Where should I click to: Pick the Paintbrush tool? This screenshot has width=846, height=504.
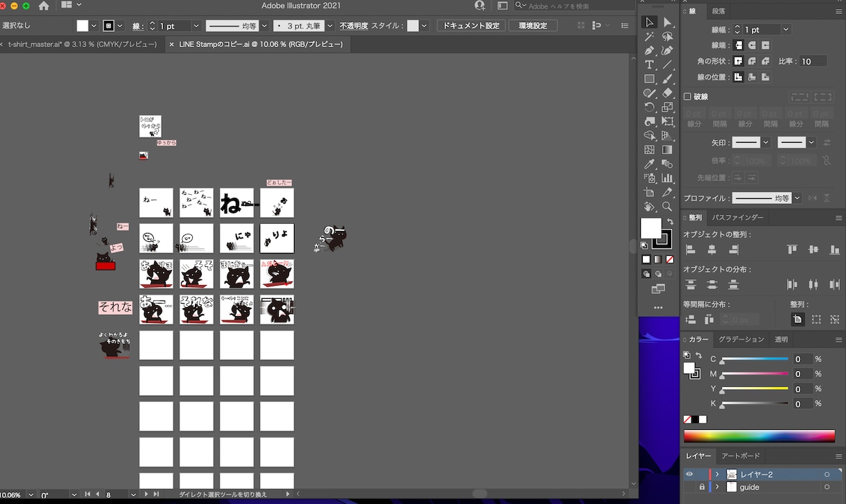[667, 79]
